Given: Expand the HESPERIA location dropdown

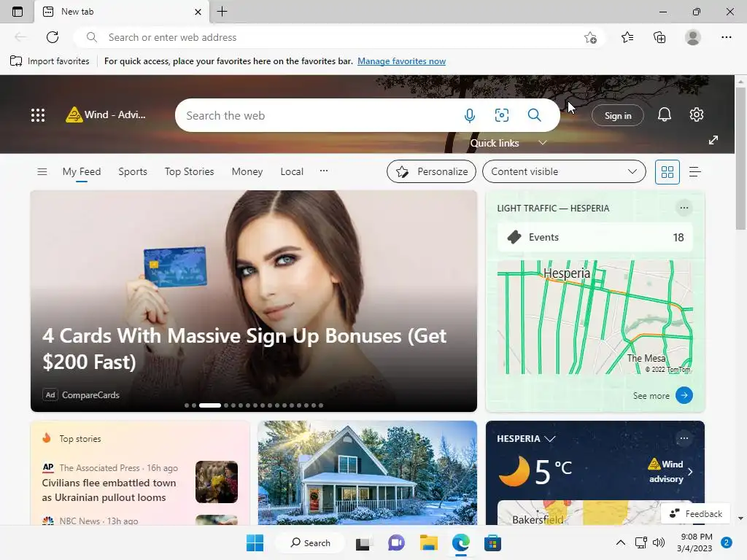Looking at the screenshot, I should [526, 438].
